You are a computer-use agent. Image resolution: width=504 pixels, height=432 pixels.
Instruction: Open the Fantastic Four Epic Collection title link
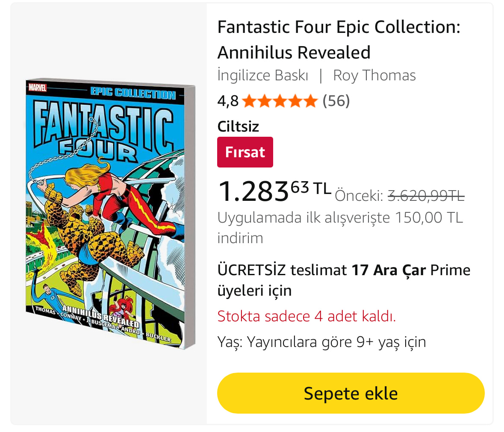click(339, 39)
